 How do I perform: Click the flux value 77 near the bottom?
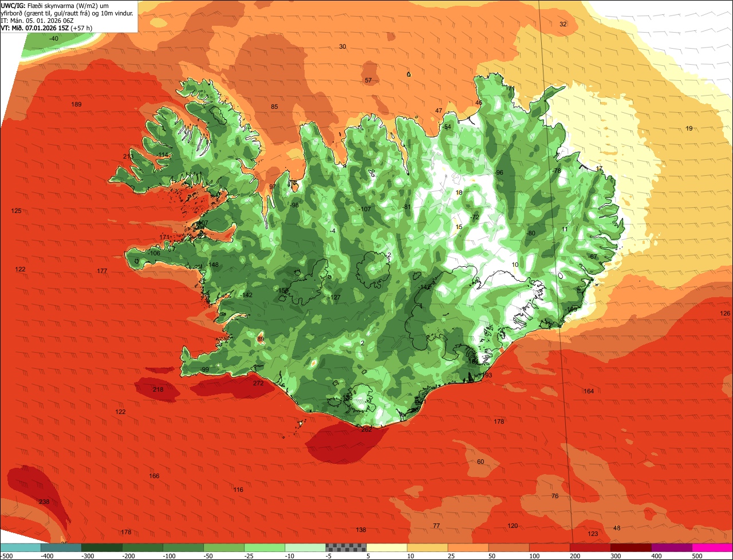(436, 526)
